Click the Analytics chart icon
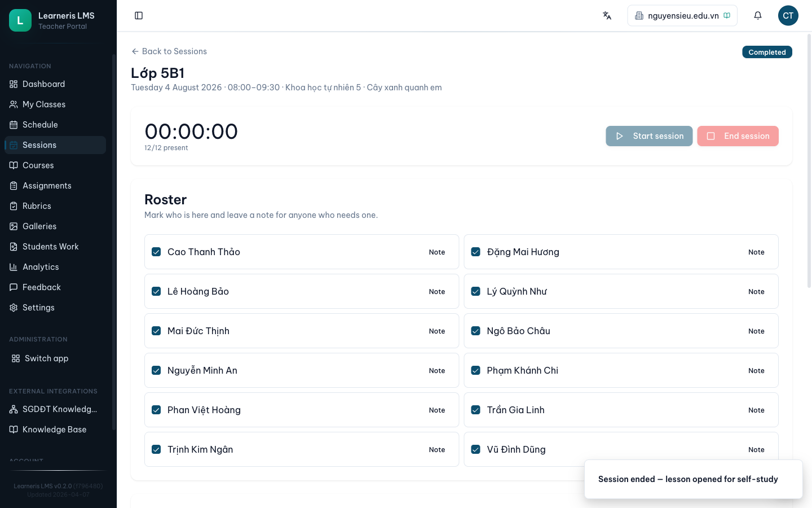 [14, 267]
